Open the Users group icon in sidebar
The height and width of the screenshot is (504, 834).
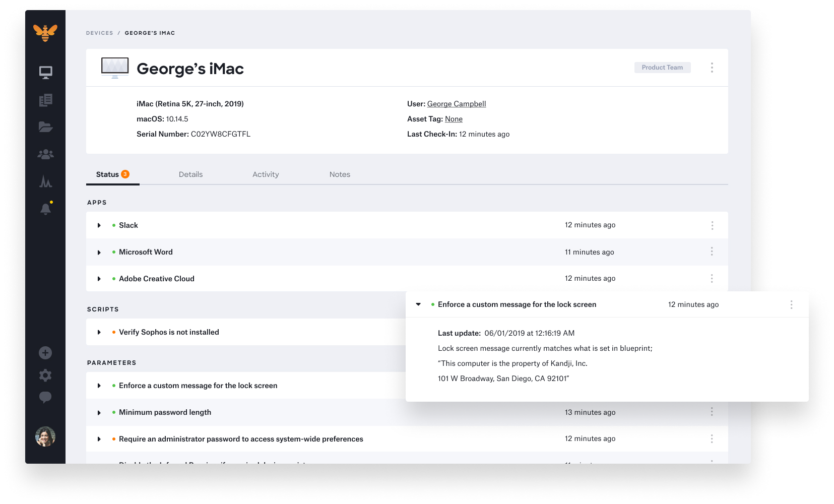pos(45,154)
